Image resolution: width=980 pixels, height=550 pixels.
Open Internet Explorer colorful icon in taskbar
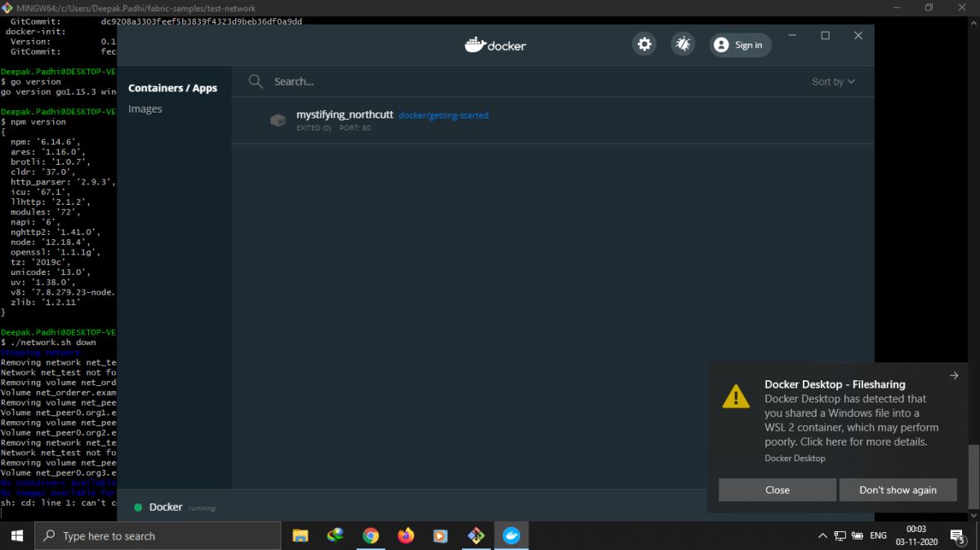[336, 536]
